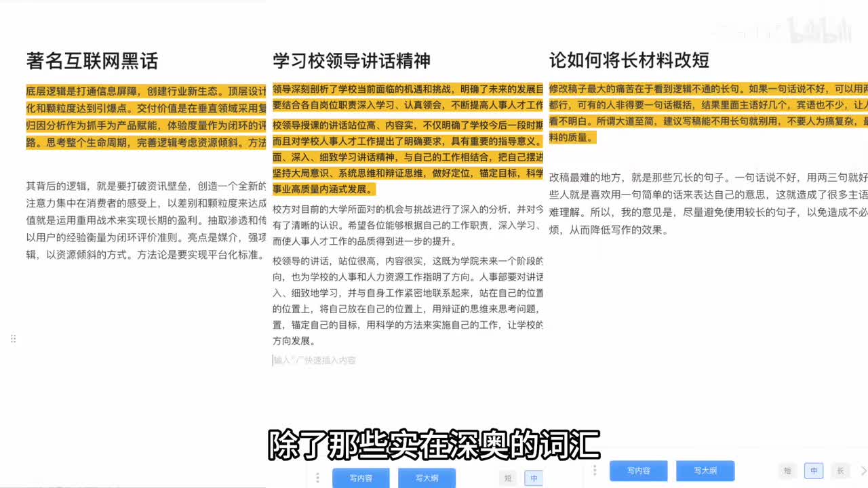Choose 中 length in the right panel
The height and width of the screenshot is (488, 868).
coord(814,470)
